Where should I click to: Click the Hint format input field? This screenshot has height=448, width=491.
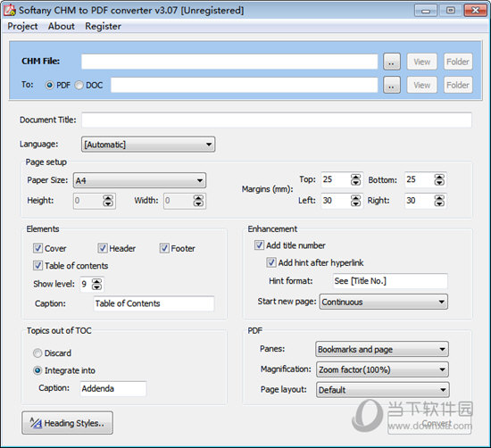pos(390,281)
